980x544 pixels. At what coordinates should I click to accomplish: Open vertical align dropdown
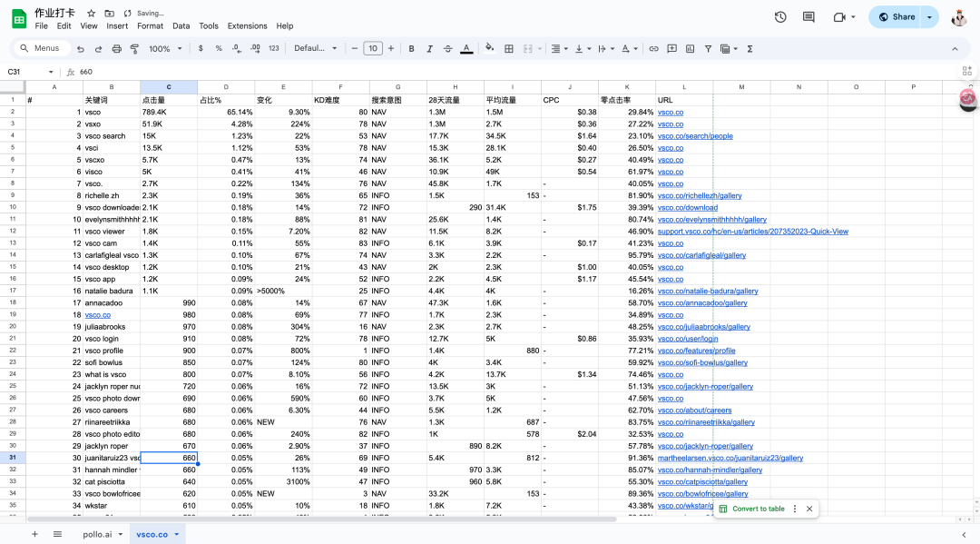click(x=583, y=49)
